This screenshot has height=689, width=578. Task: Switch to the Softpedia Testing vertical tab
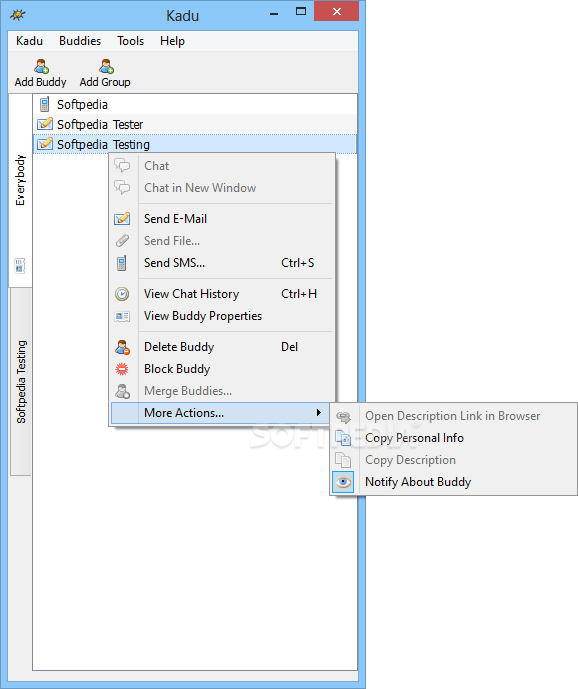point(21,381)
